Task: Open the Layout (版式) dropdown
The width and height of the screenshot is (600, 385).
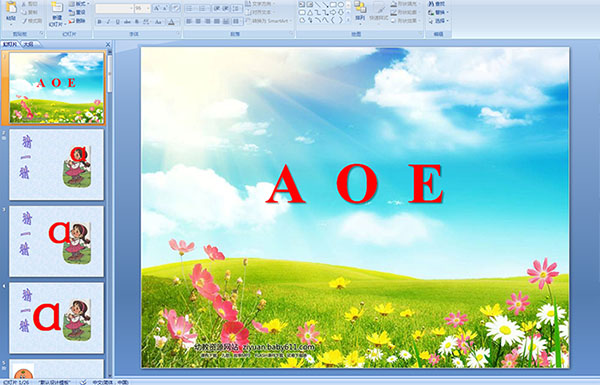Action: coord(79,3)
